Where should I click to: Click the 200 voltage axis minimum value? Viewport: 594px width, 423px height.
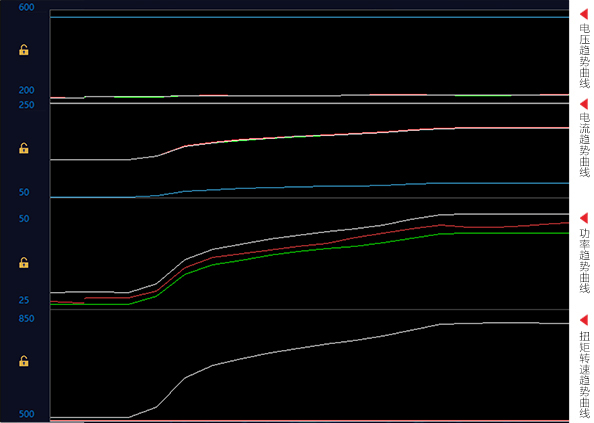pos(27,90)
